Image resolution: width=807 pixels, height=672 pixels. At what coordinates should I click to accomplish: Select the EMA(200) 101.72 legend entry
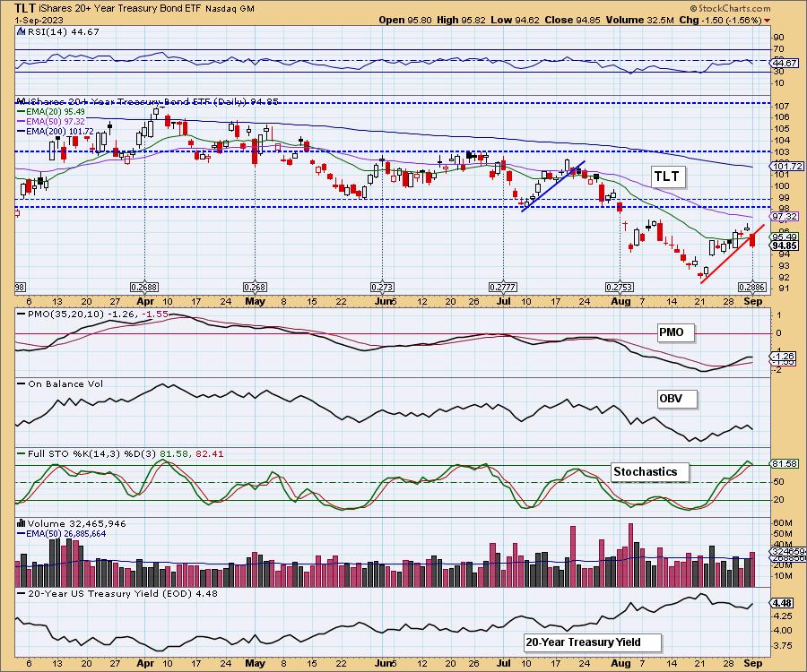[x=56, y=131]
